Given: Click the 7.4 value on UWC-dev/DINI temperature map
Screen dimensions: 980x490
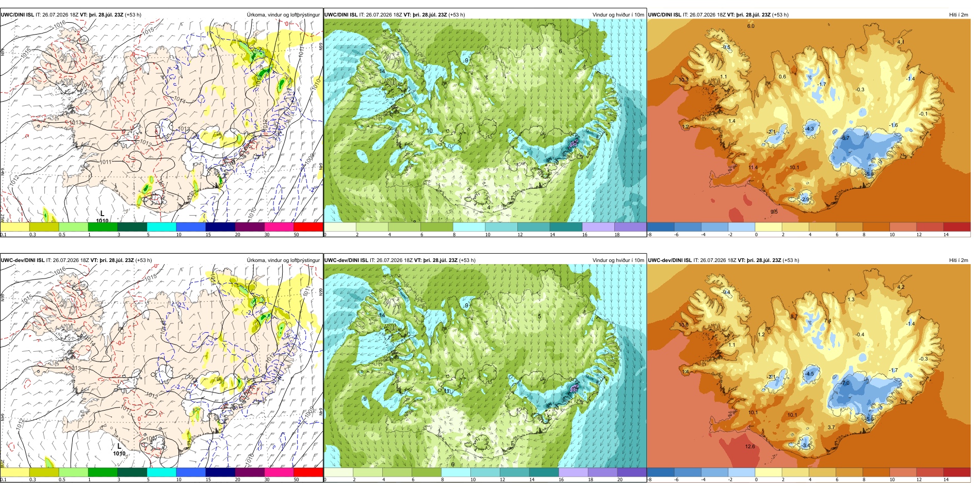Looking at the screenshot, I should [827, 321].
